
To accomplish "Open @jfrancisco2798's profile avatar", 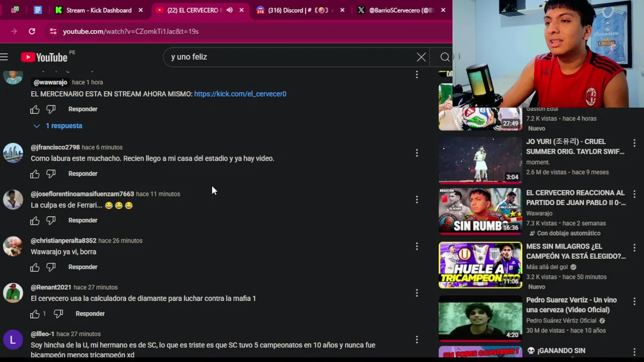I will point(13,153).
